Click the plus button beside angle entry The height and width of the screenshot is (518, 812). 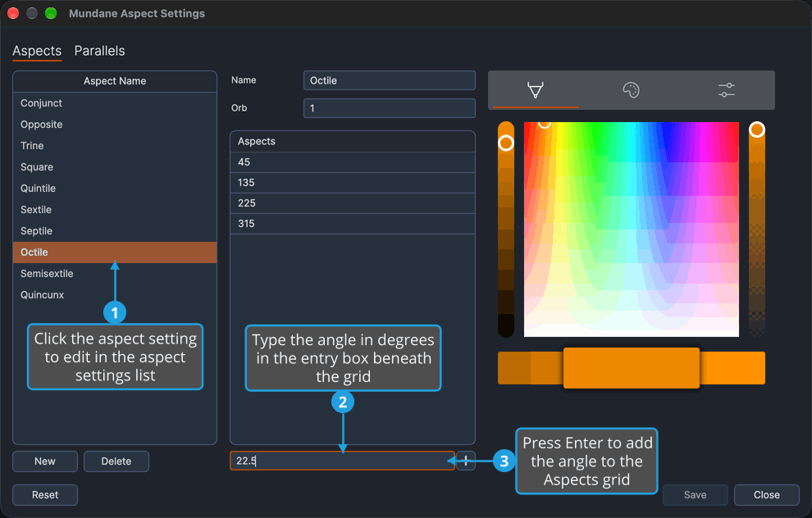pos(466,461)
